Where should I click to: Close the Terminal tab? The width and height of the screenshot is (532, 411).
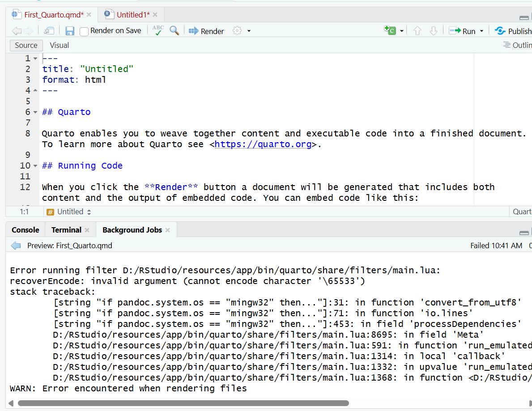tap(87, 230)
